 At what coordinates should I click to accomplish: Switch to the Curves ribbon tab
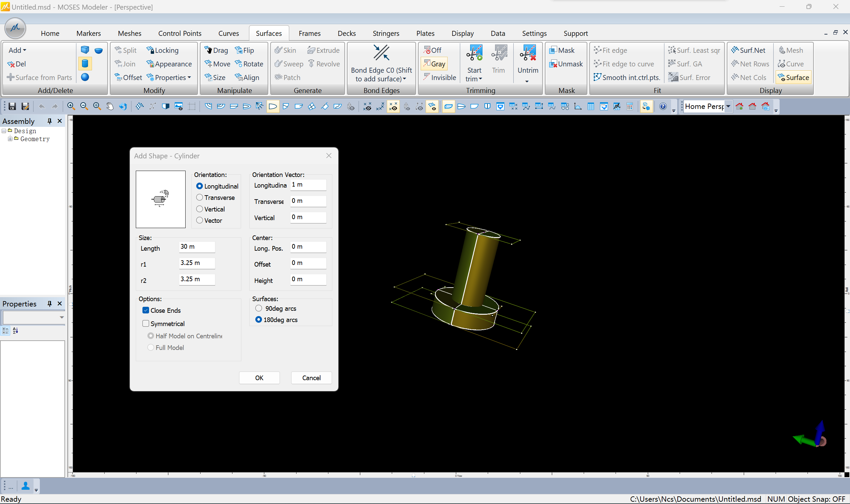click(x=228, y=33)
